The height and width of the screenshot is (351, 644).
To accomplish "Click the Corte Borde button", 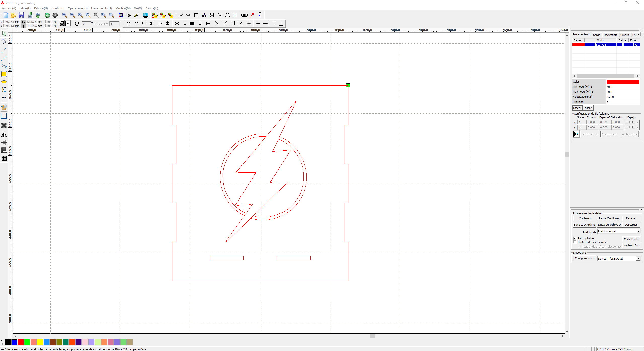I will [x=631, y=239].
